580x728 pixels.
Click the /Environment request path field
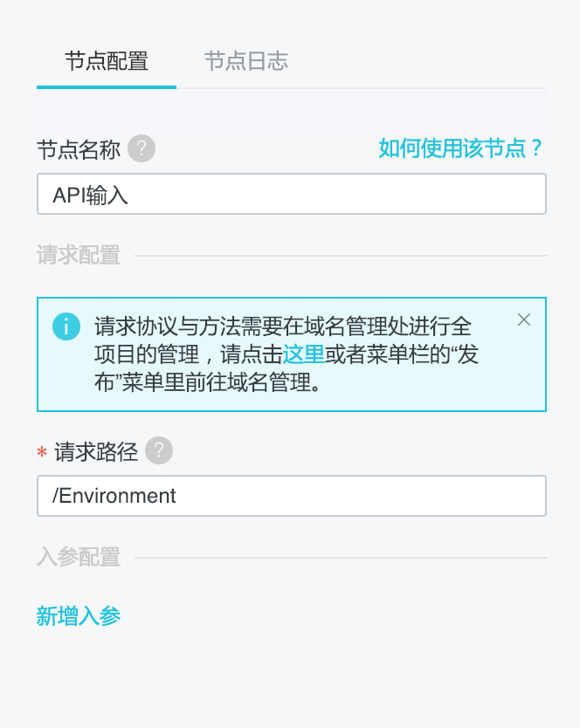coord(291,496)
